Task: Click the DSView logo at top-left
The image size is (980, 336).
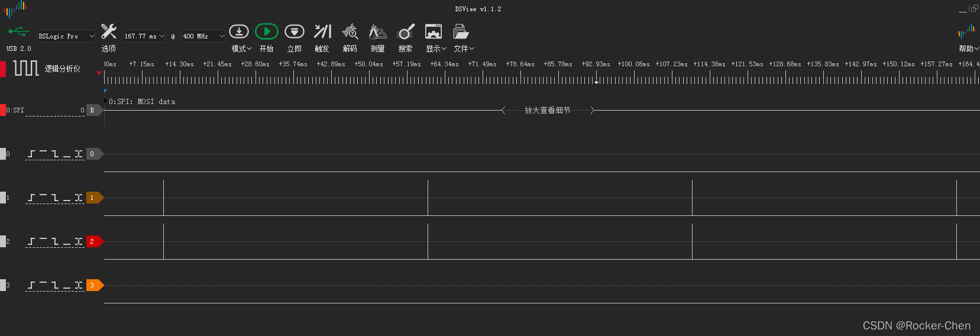Action: click(16, 8)
